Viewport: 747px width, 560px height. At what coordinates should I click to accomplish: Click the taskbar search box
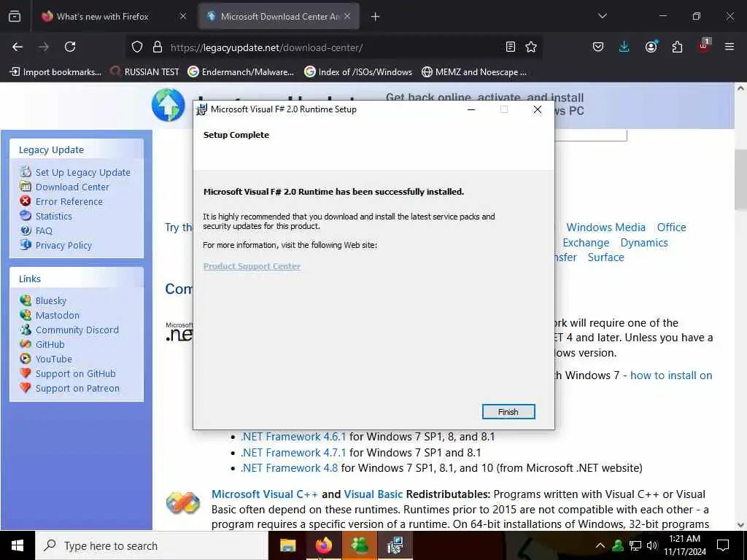pos(152,545)
